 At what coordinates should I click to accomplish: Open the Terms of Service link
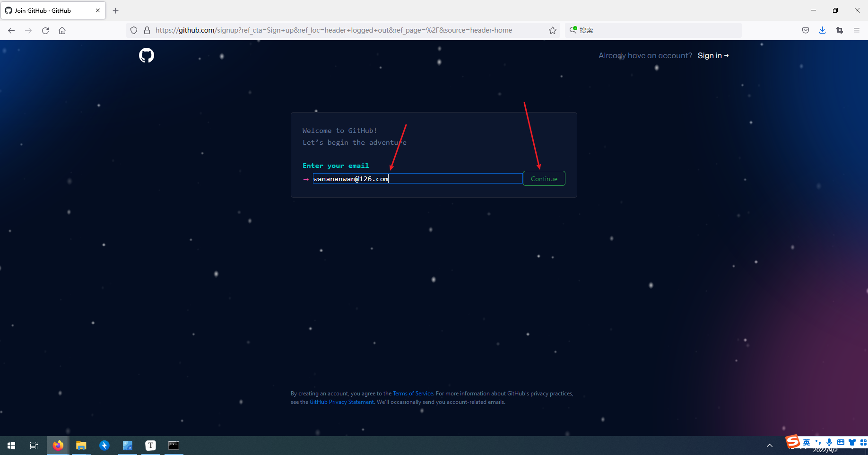pyautogui.click(x=413, y=394)
